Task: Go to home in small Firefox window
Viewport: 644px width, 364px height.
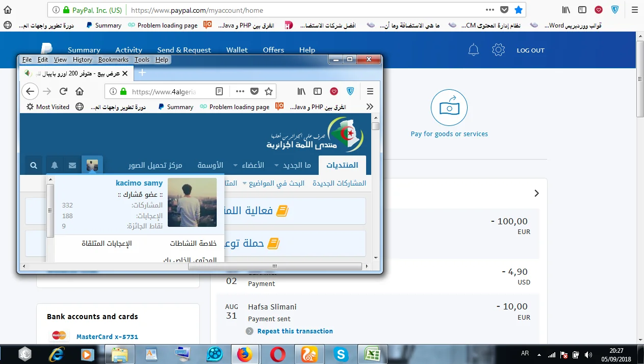Action: point(80,91)
